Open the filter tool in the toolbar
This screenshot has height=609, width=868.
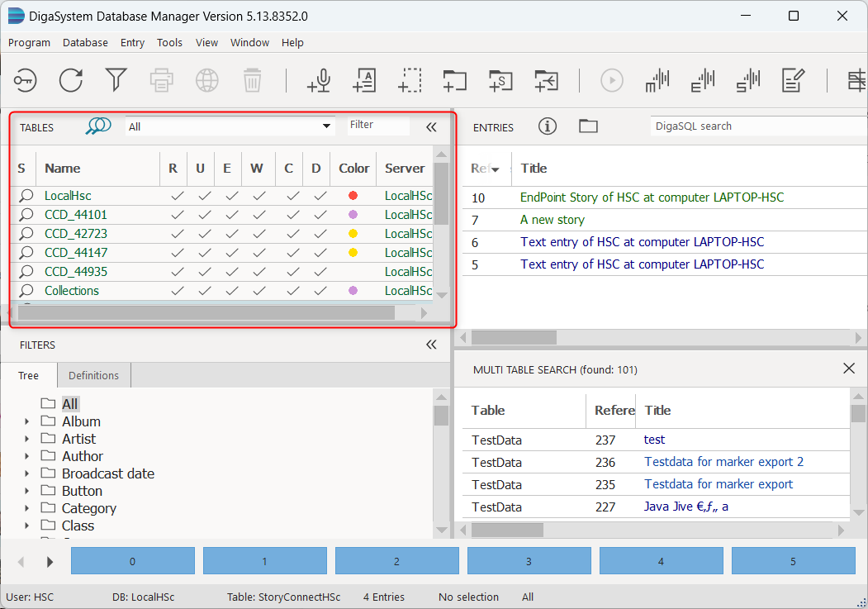[x=116, y=80]
